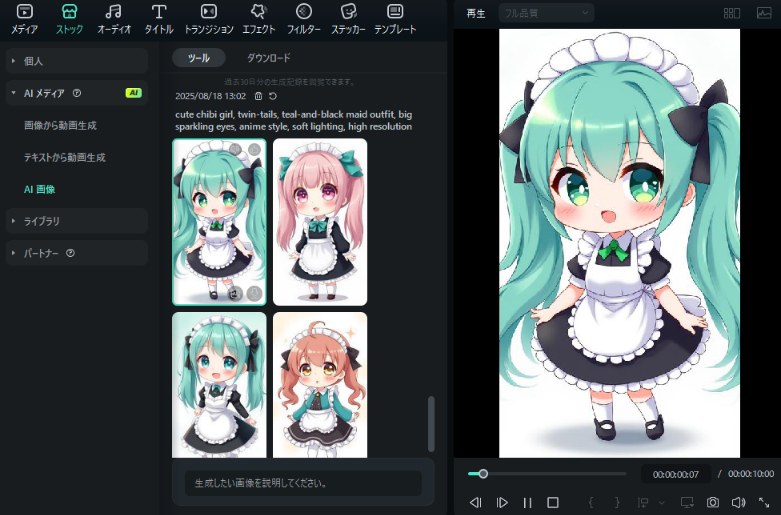Click the regenerate-similar icon on selected thumbnail
The width and height of the screenshot is (781, 515).
(235, 293)
